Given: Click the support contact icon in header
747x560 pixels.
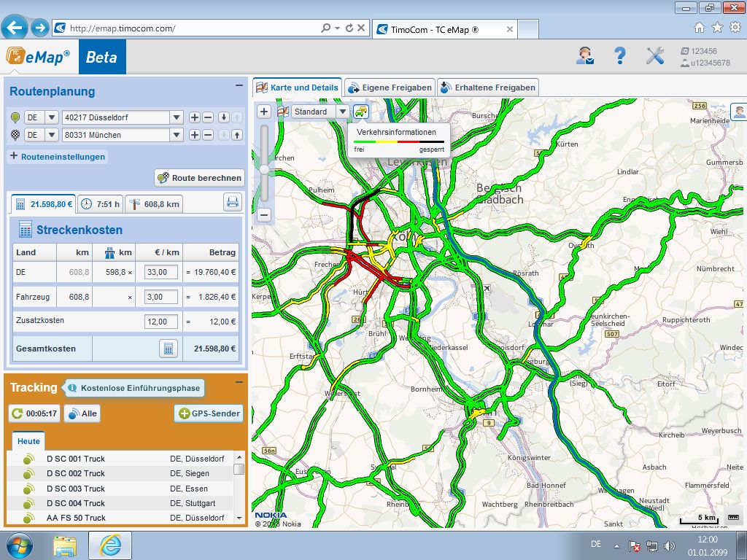Looking at the screenshot, I should (585, 56).
